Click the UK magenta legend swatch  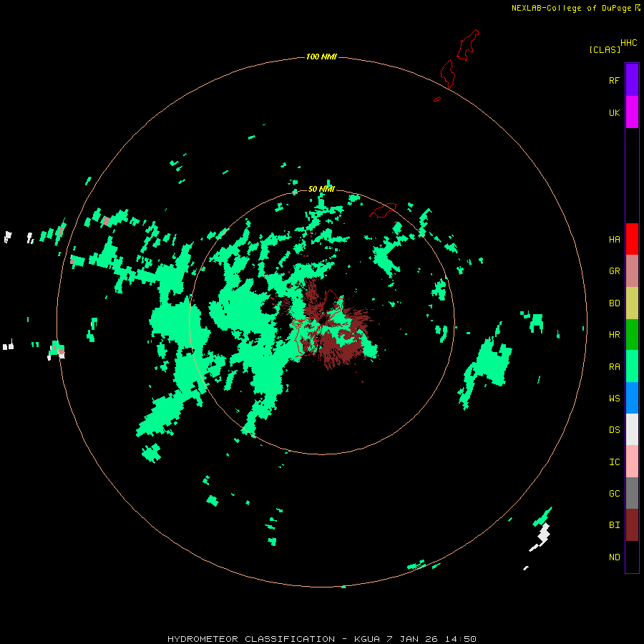point(632,112)
